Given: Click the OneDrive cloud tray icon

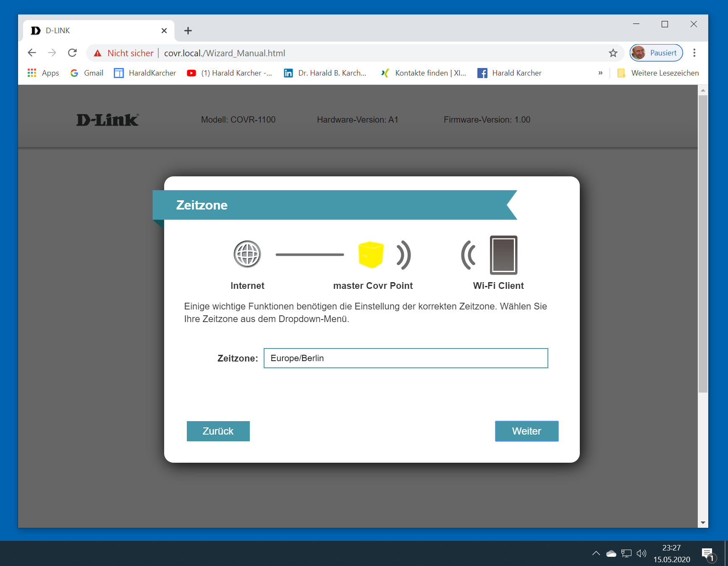Looking at the screenshot, I should tap(611, 553).
